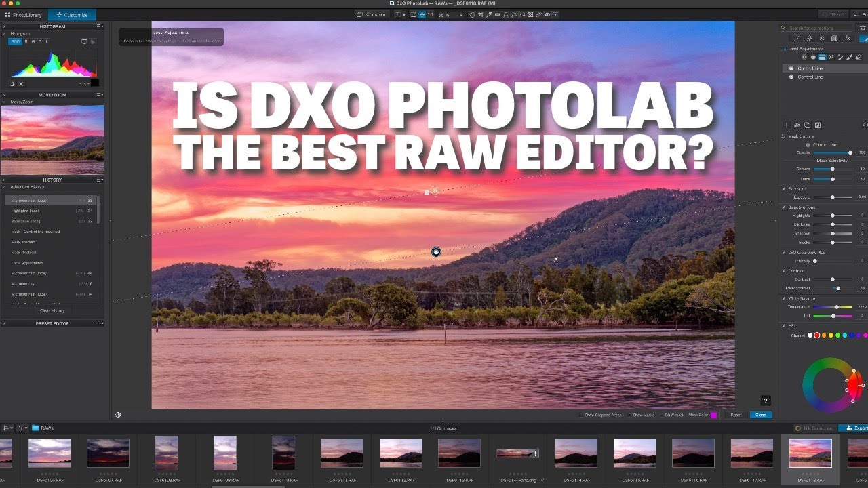Click the Nik Collection button

point(814,428)
